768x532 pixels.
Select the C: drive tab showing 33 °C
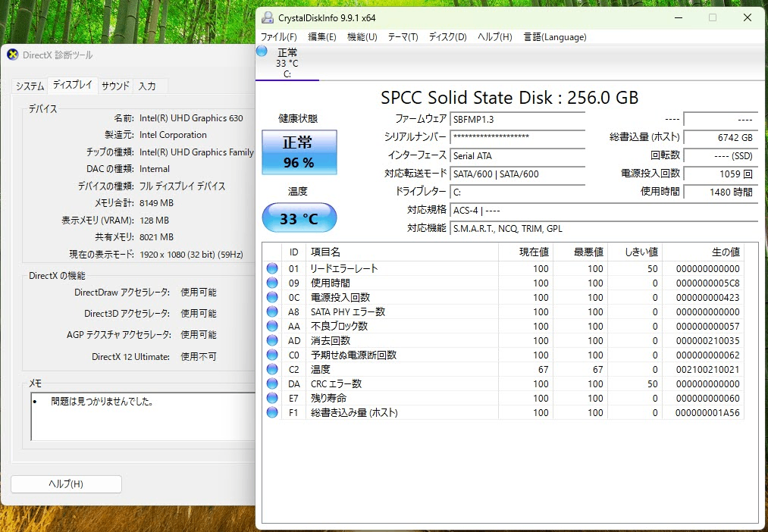click(287, 62)
